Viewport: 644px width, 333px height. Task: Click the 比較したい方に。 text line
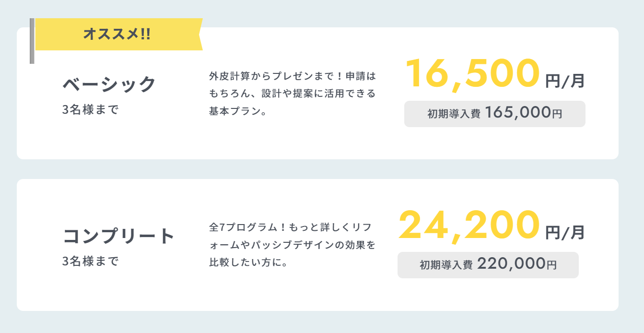click(248, 263)
